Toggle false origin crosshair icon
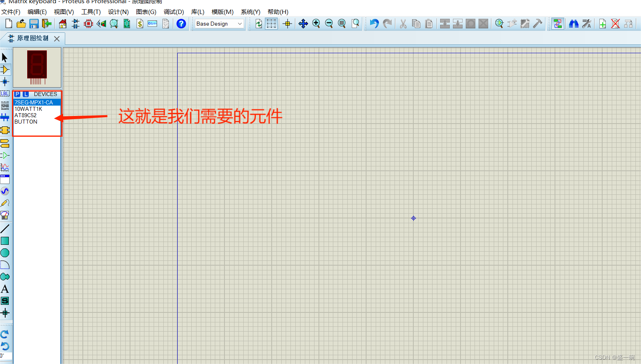The image size is (641, 364). 287,24
